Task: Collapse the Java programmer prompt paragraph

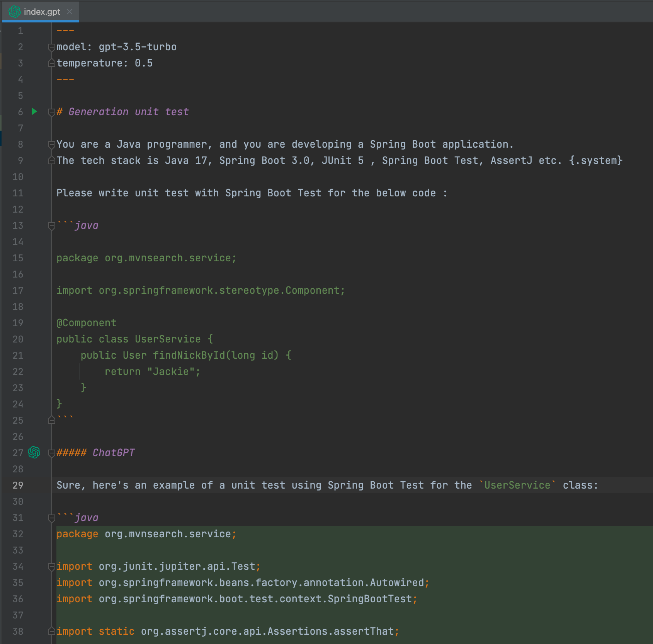Action: (51, 144)
